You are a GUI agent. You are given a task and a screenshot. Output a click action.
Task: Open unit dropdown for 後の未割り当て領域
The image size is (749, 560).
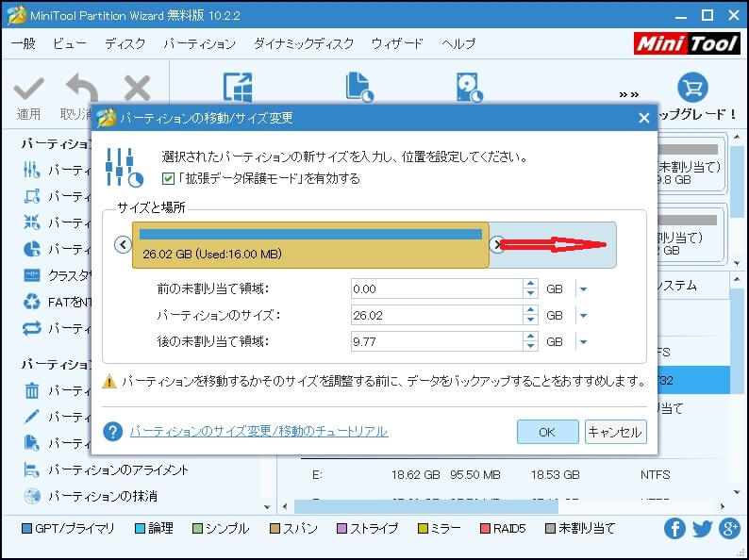pos(583,342)
